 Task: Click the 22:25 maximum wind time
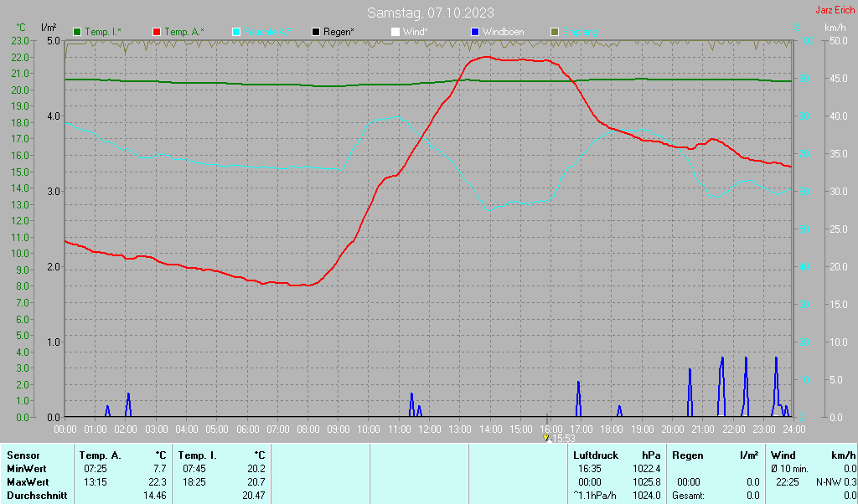(788, 483)
